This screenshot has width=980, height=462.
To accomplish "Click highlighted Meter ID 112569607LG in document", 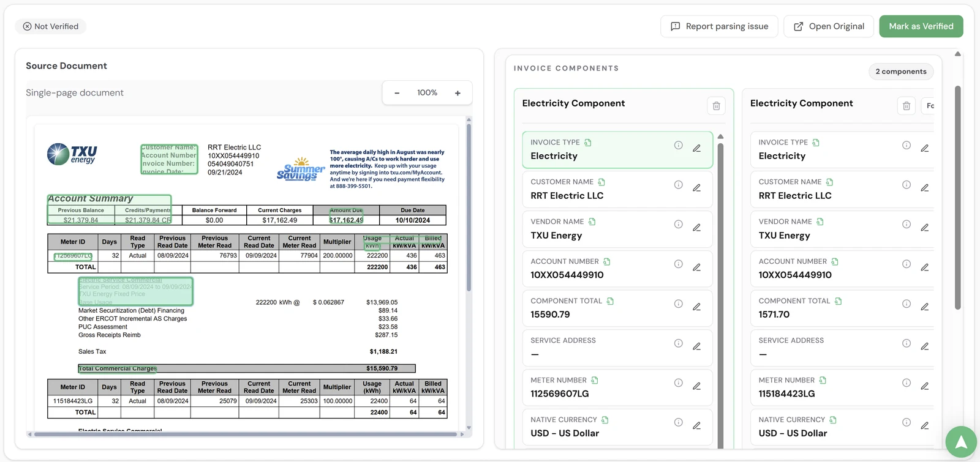I will click(x=73, y=256).
